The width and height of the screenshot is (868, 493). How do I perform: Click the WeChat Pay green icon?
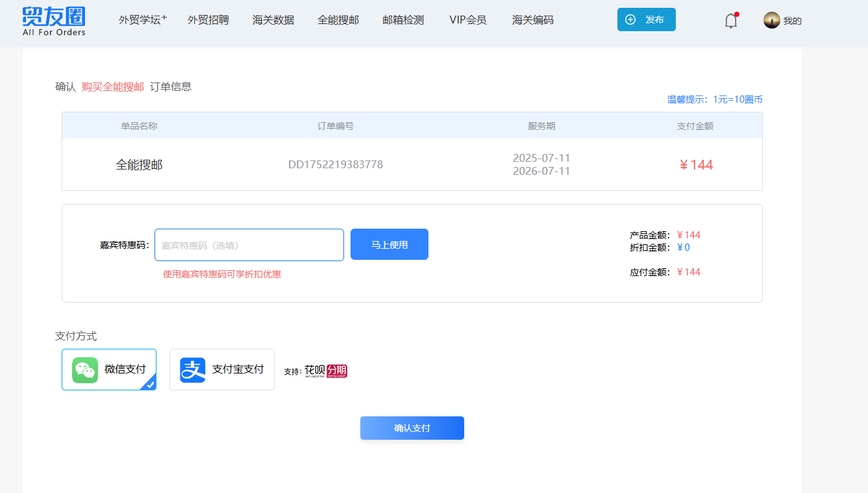pyautogui.click(x=85, y=370)
